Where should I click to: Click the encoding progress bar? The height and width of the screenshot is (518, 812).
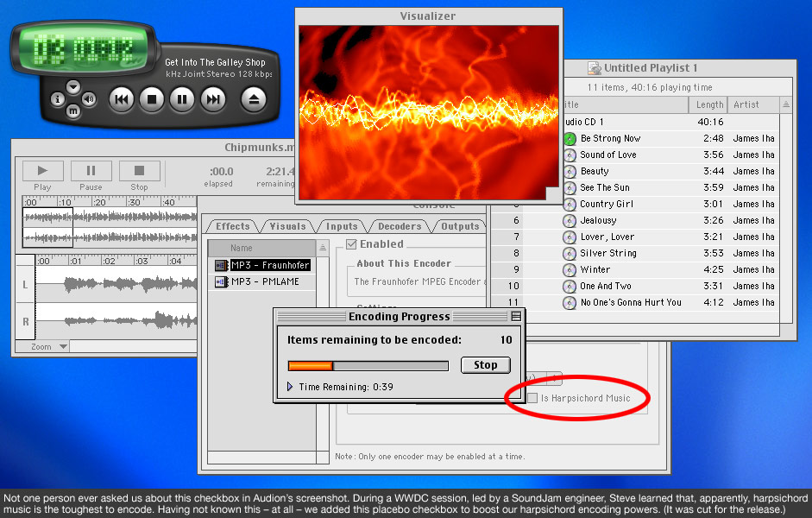click(368, 366)
